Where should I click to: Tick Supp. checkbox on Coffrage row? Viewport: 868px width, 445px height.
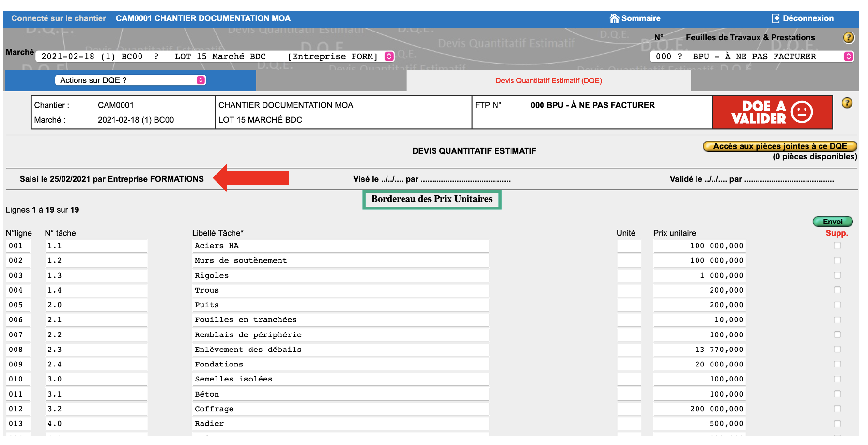[x=837, y=409]
